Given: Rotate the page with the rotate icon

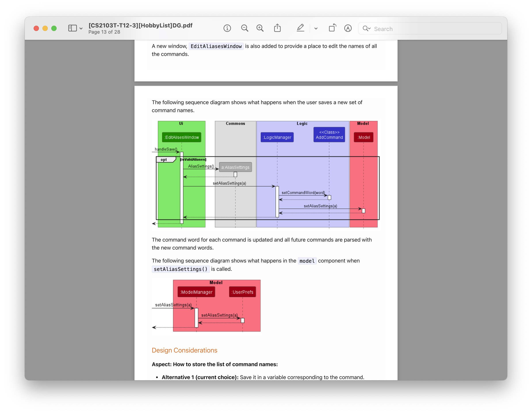Looking at the screenshot, I should [x=332, y=28].
